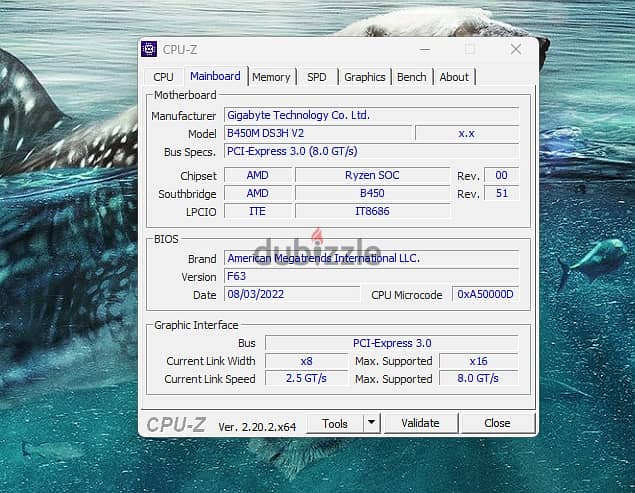Click the CPU Microcode label
This screenshot has height=493, width=635.
tap(407, 295)
